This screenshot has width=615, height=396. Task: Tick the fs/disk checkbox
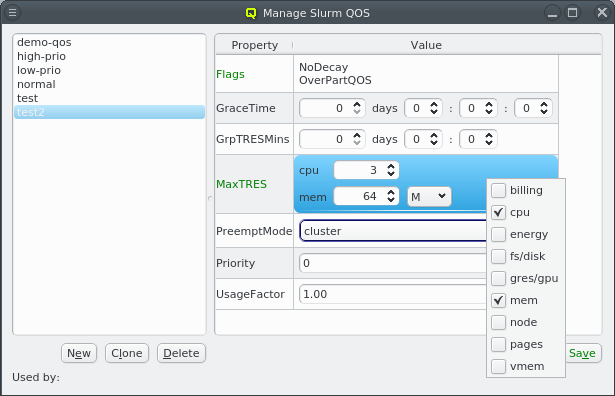499,256
